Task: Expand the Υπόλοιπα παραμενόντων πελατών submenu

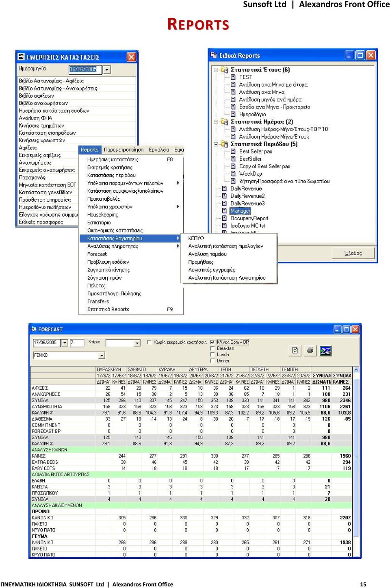Action: pos(178,183)
